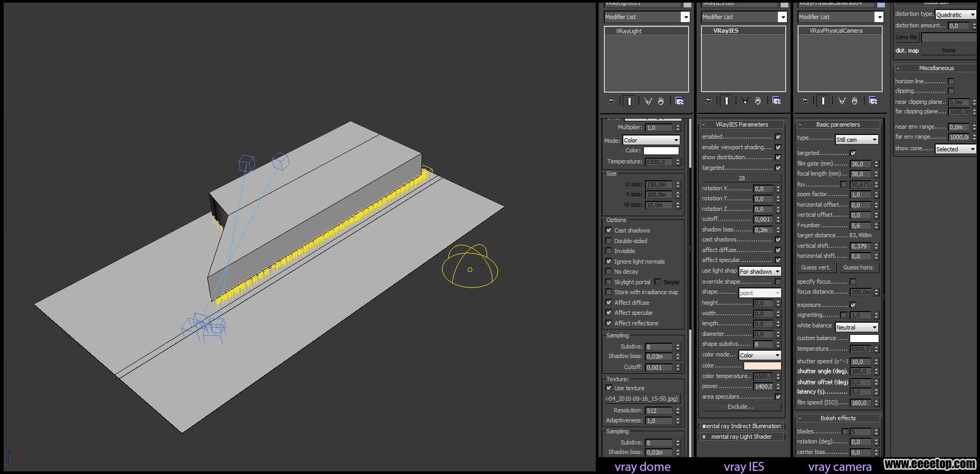
Task: Open the VRayLight Color swatch
Action: [661, 151]
